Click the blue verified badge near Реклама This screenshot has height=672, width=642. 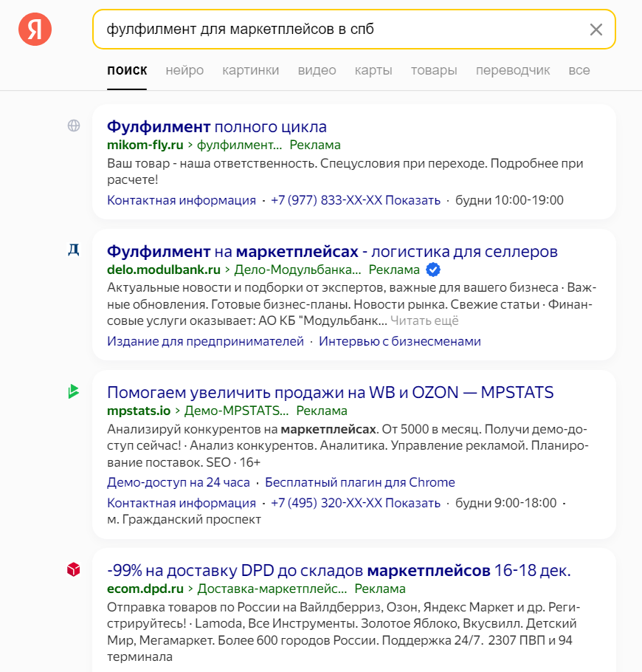point(434,270)
